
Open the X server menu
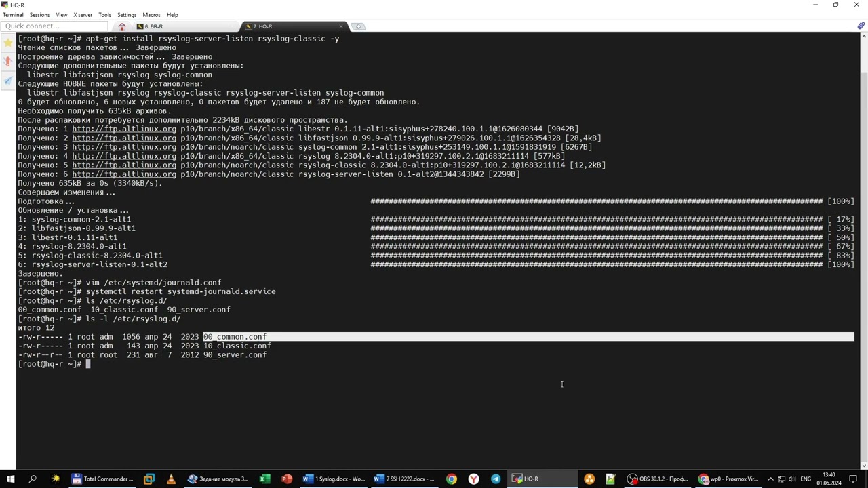click(83, 14)
